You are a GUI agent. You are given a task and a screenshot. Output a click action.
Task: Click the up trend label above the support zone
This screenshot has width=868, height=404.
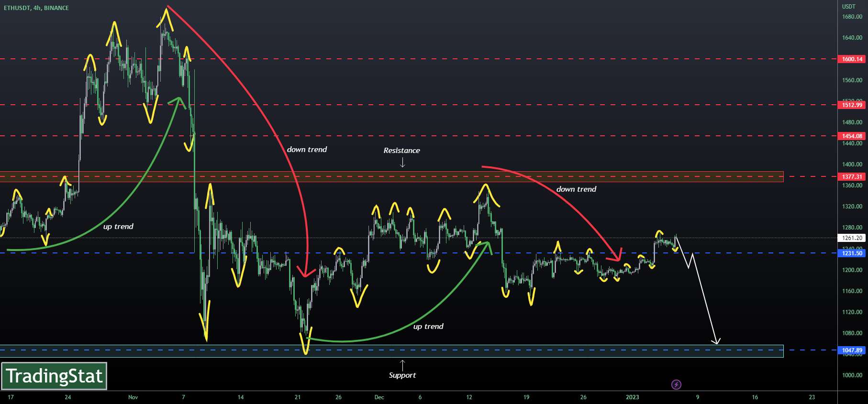(428, 327)
